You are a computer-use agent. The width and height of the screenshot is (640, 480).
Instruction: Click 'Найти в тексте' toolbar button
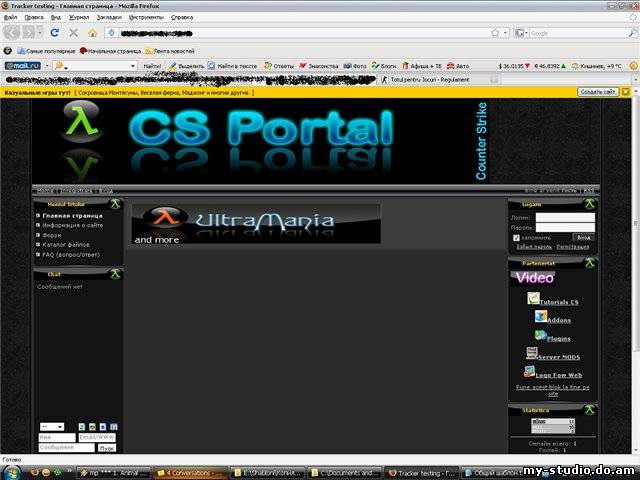[232, 66]
